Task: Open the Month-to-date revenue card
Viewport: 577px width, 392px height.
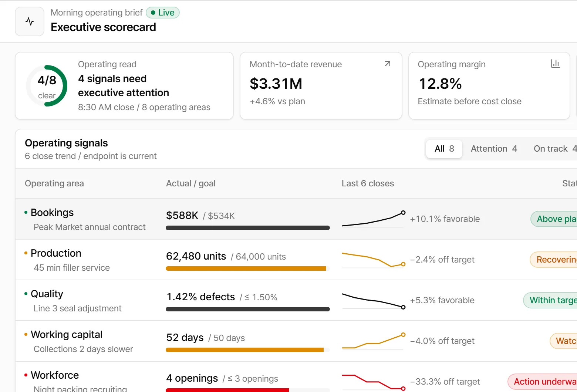Action: pos(321,86)
